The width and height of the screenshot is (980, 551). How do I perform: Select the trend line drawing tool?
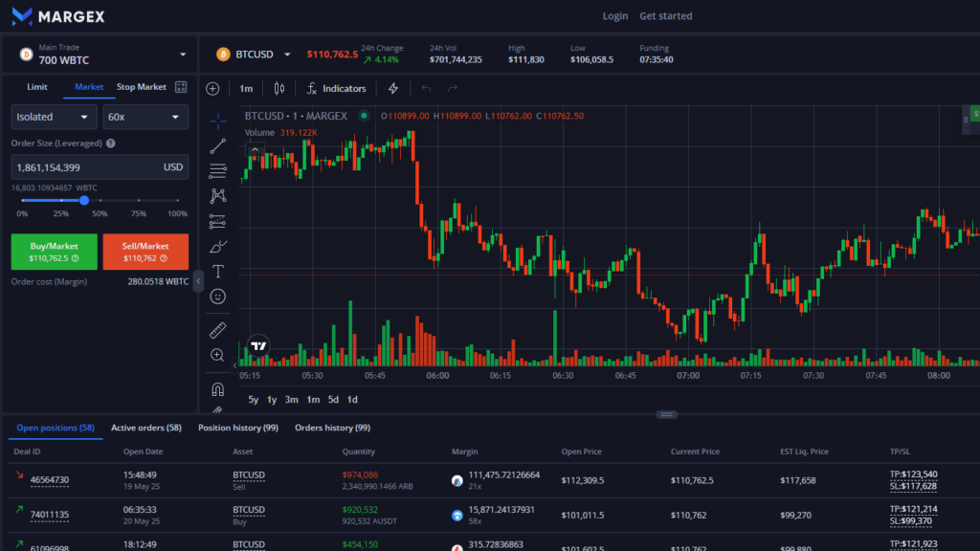click(x=217, y=146)
